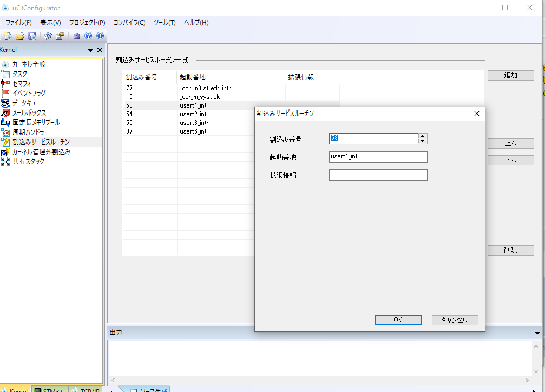Click the 起動番地 column header
This screenshot has height=392, width=545.
click(231, 77)
